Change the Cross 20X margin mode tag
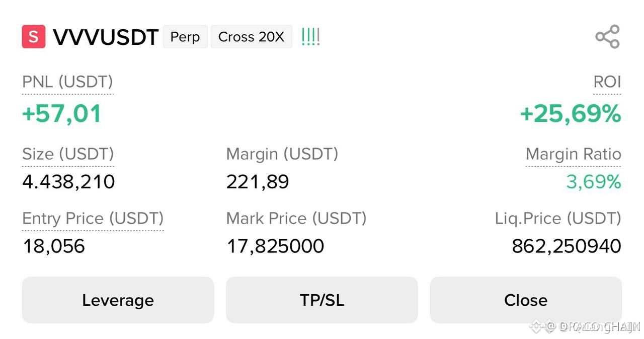 coord(251,37)
